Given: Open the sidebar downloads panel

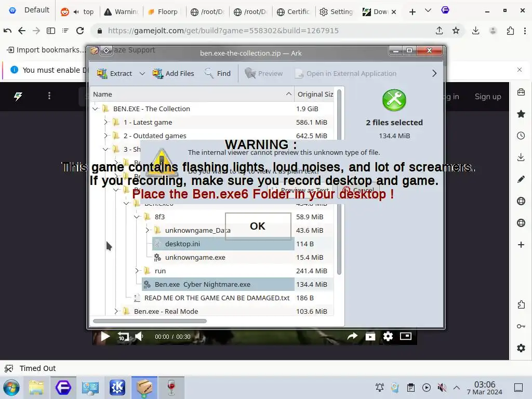Looking at the screenshot, I should 521,157.
